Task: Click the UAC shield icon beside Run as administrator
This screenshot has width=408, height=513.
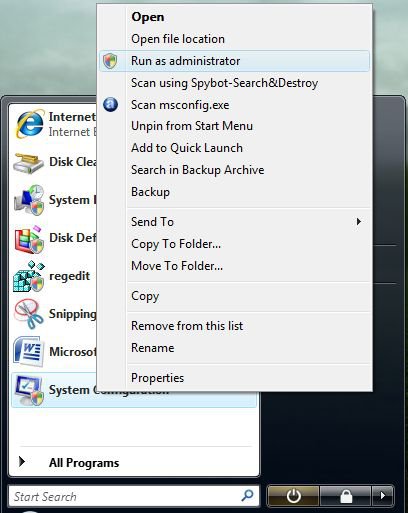Action: tap(110, 61)
